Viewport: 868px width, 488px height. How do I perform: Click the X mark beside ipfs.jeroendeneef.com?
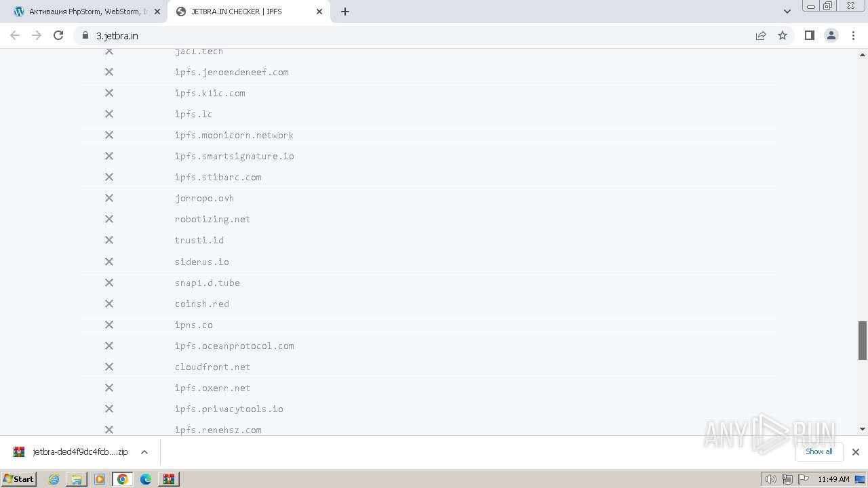[109, 72]
